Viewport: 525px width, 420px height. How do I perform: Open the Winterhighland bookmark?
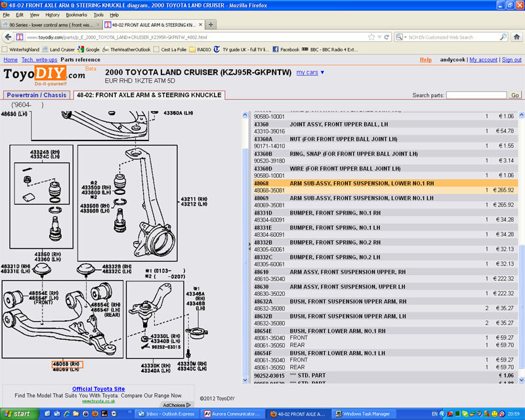coord(20,49)
